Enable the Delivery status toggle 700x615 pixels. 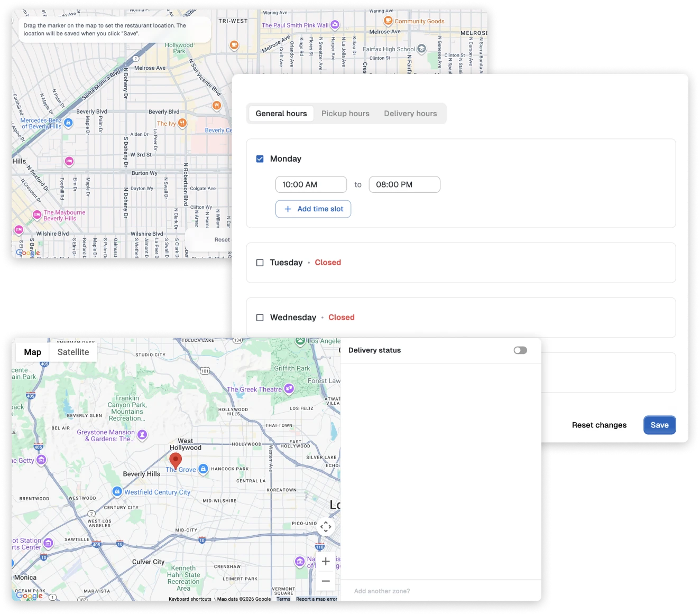(520, 350)
